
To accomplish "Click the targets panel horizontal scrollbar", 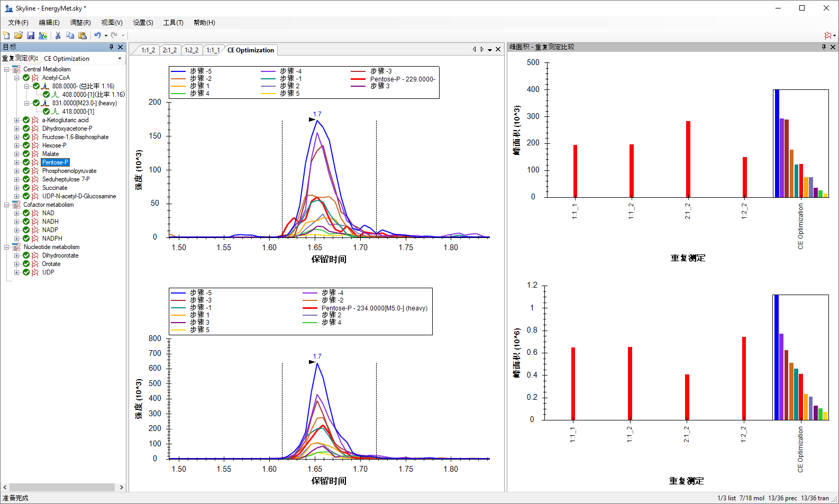I will [62, 487].
